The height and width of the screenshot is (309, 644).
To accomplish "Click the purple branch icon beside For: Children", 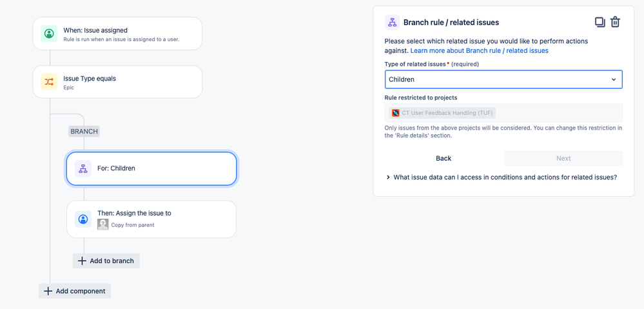I will click(83, 168).
